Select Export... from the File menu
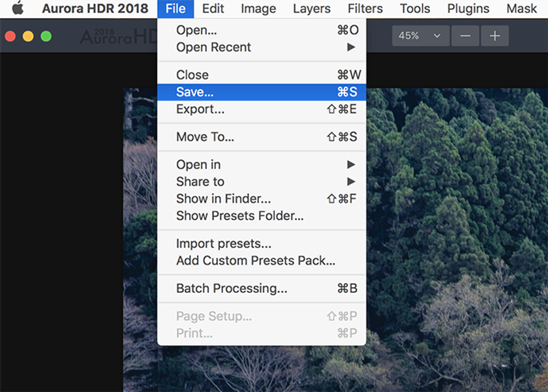The image size is (548, 392). [x=262, y=109]
